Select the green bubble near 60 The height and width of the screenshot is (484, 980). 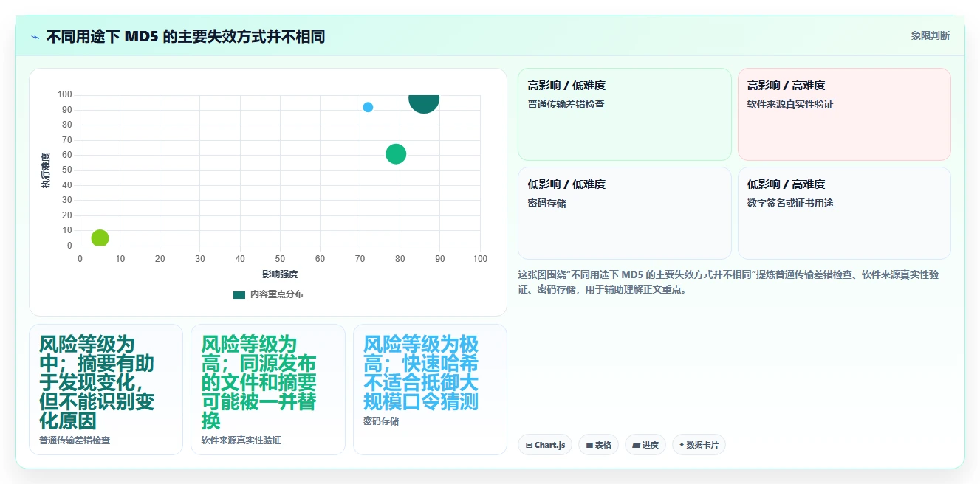(396, 153)
